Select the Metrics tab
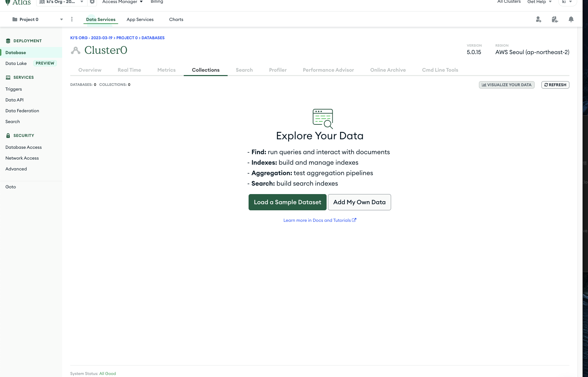 167,70
